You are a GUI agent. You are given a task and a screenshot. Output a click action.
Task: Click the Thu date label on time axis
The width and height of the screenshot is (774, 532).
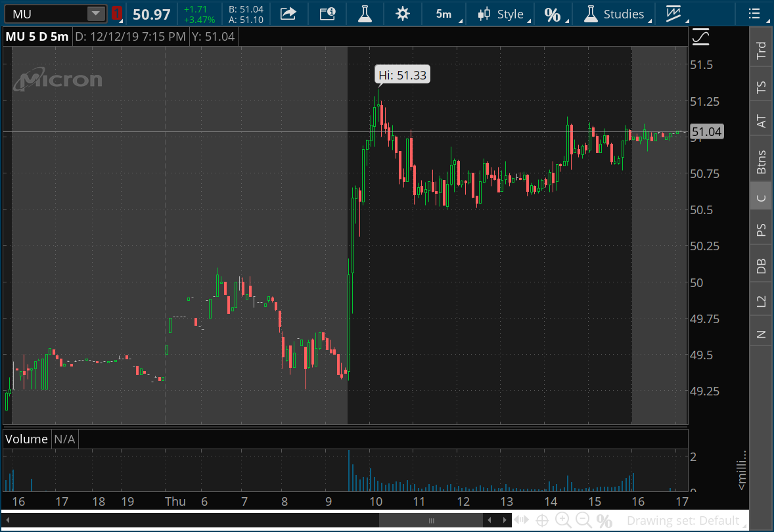(x=175, y=501)
